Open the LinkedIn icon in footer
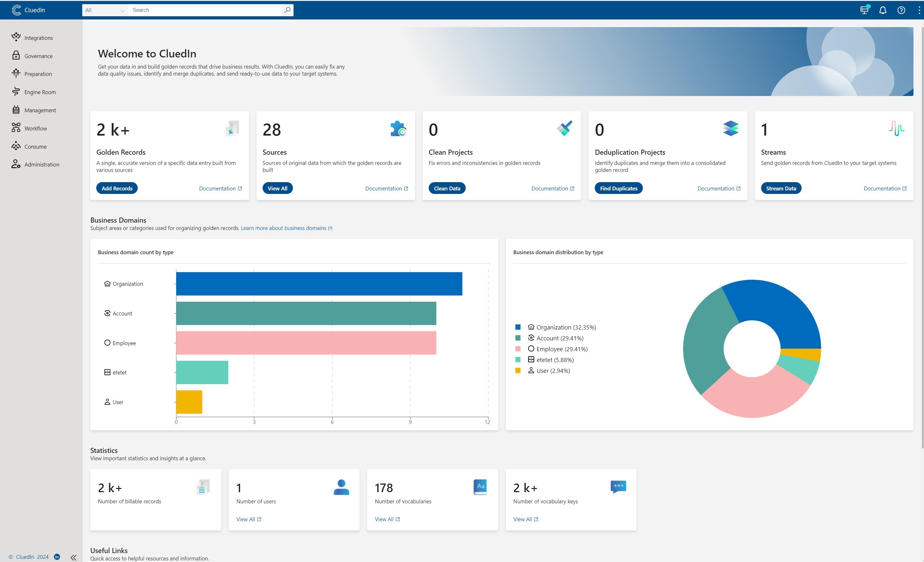The width and height of the screenshot is (924, 562). point(57,557)
